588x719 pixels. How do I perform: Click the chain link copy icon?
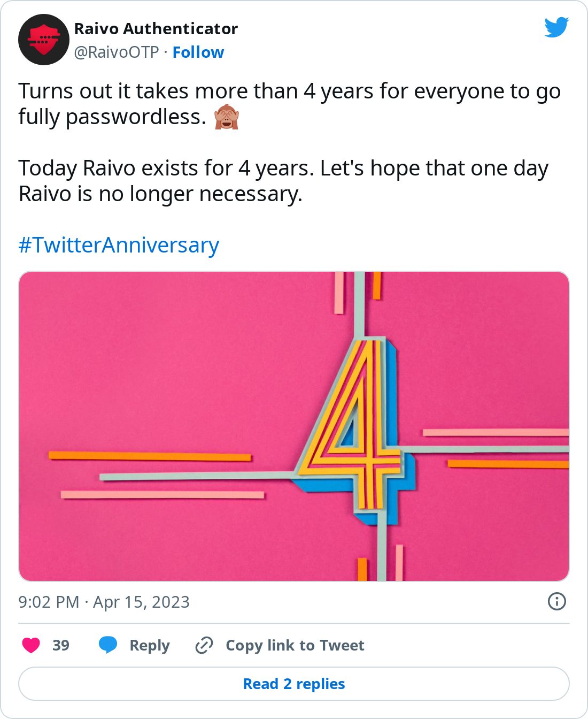[x=204, y=645]
